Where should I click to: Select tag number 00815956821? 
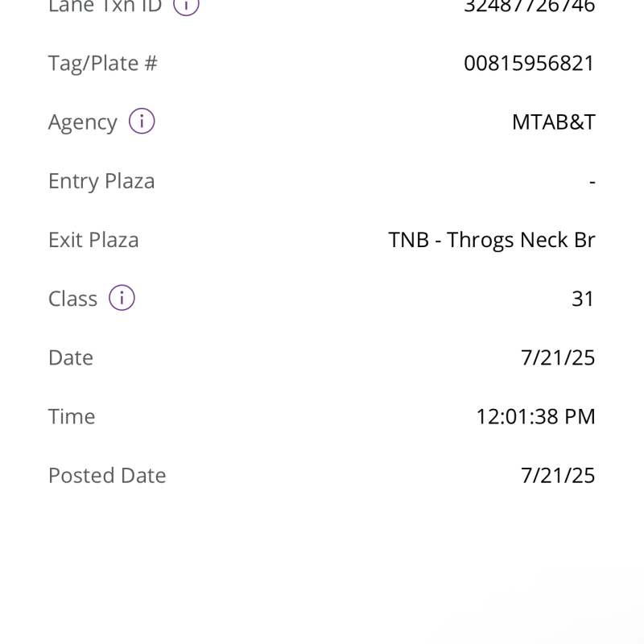(x=529, y=63)
